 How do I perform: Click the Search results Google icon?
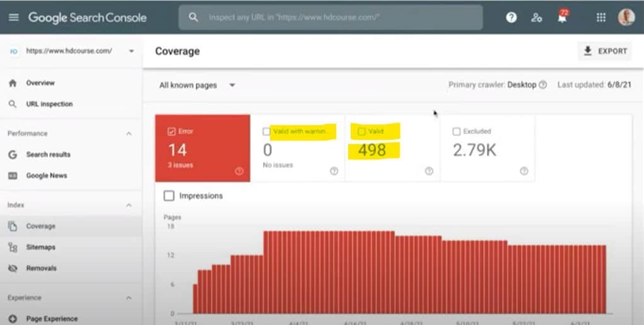pos(13,155)
